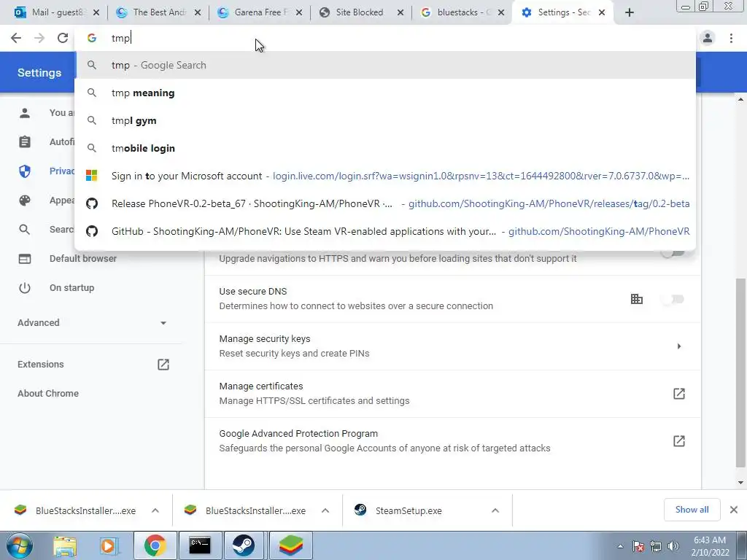Open the Windows Start button
The width and height of the screenshot is (747, 560).
click(20, 545)
